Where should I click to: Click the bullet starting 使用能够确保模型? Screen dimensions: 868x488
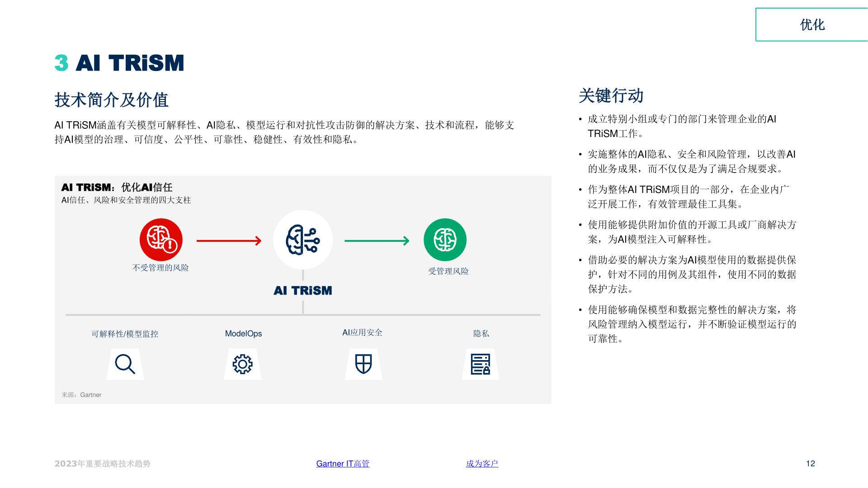pos(688,324)
